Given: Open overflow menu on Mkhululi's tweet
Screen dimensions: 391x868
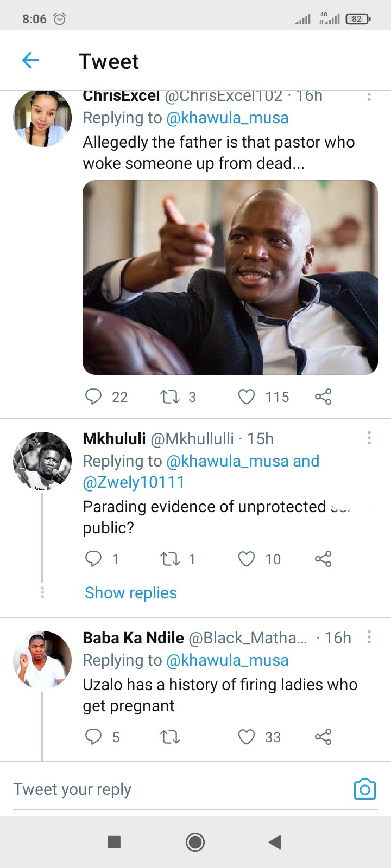Looking at the screenshot, I should click(369, 438).
